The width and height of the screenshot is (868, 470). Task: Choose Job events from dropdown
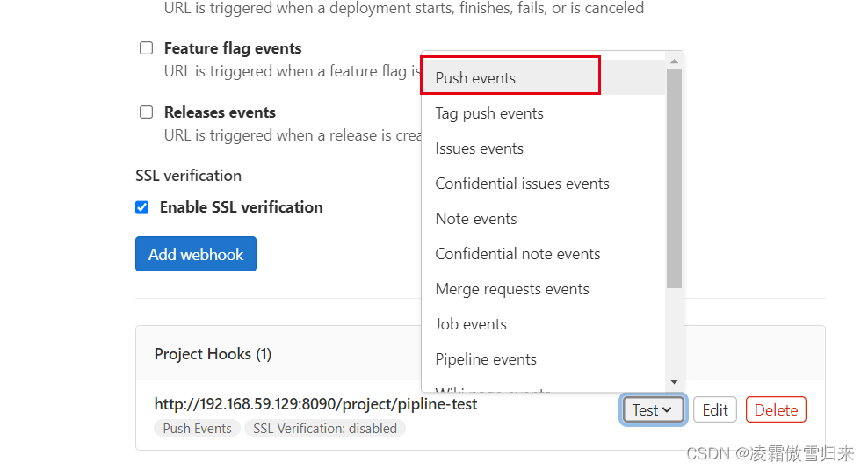click(x=471, y=324)
